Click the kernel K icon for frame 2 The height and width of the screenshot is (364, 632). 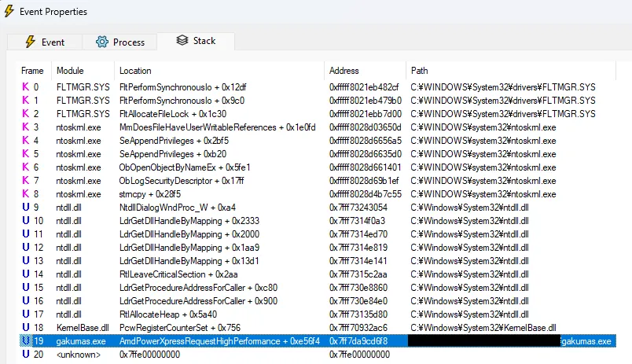coord(26,113)
